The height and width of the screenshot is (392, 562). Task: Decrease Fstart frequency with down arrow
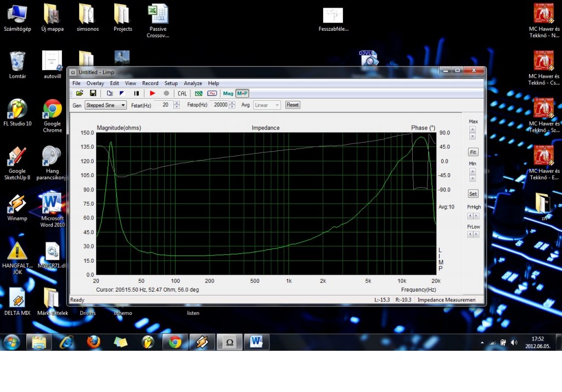176,107
